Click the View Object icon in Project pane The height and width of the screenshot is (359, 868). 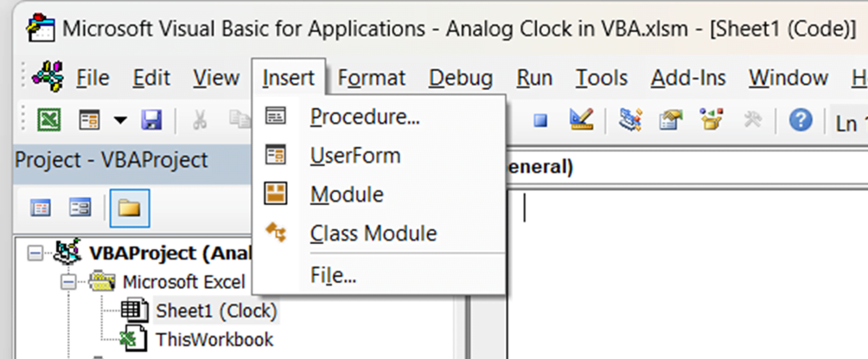[x=80, y=208]
